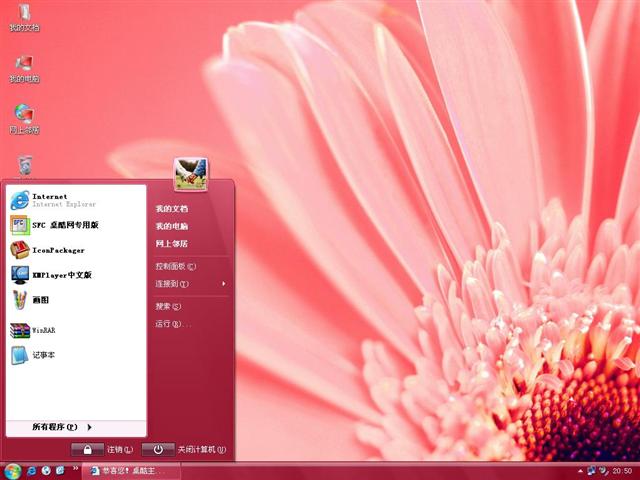This screenshot has width=640, height=480.
Task: Click the user account picture
Action: pos(191,174)
